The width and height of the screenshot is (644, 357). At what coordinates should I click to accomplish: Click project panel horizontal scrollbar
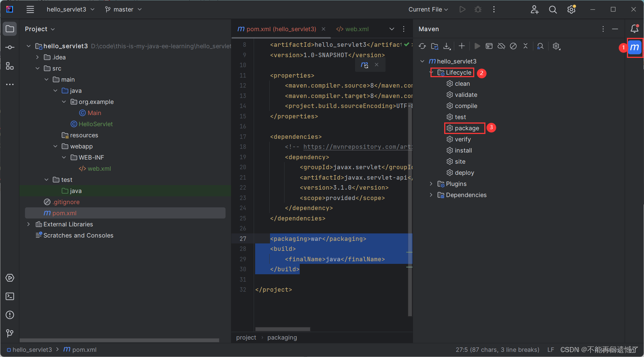coord(119,340)
